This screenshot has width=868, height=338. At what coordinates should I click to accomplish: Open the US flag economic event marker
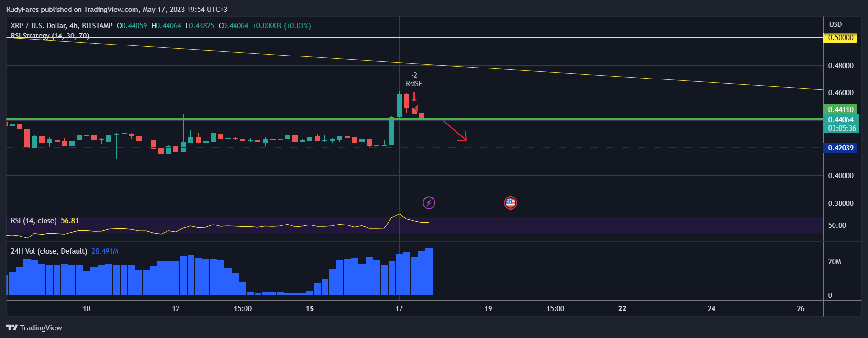coord(511,203)
